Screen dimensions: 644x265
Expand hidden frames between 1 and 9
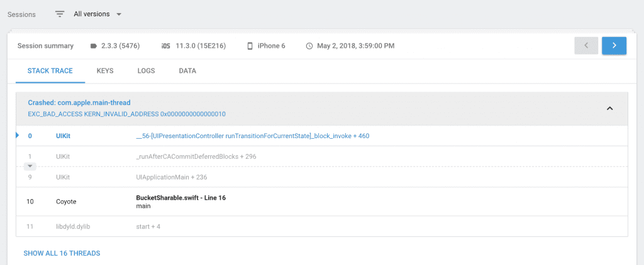[30, 166]
